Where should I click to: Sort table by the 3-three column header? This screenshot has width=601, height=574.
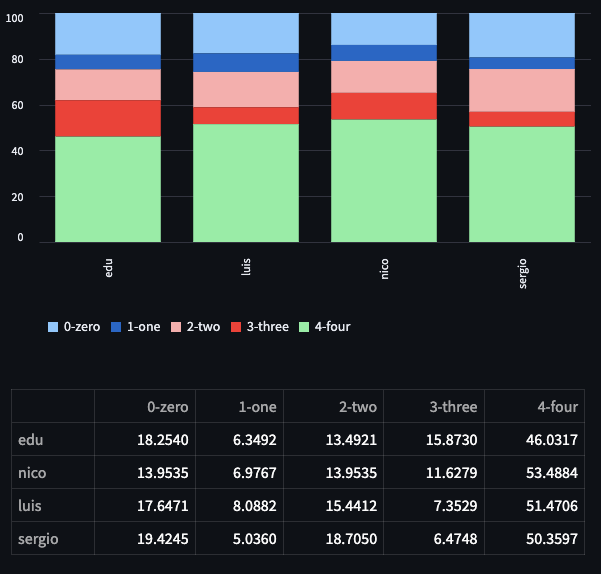point(434,406)
